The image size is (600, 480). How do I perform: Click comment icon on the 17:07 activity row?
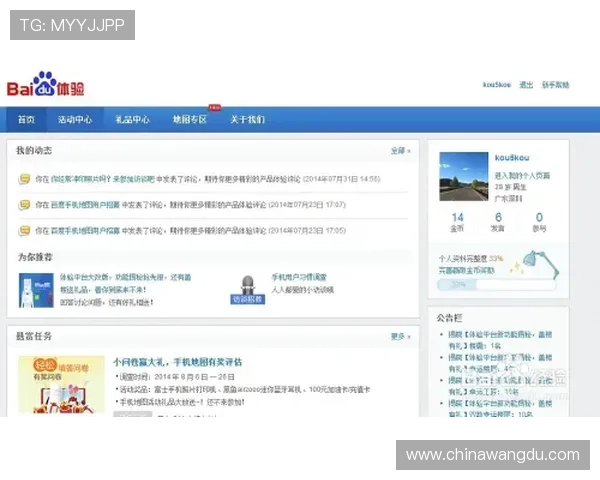24,205
